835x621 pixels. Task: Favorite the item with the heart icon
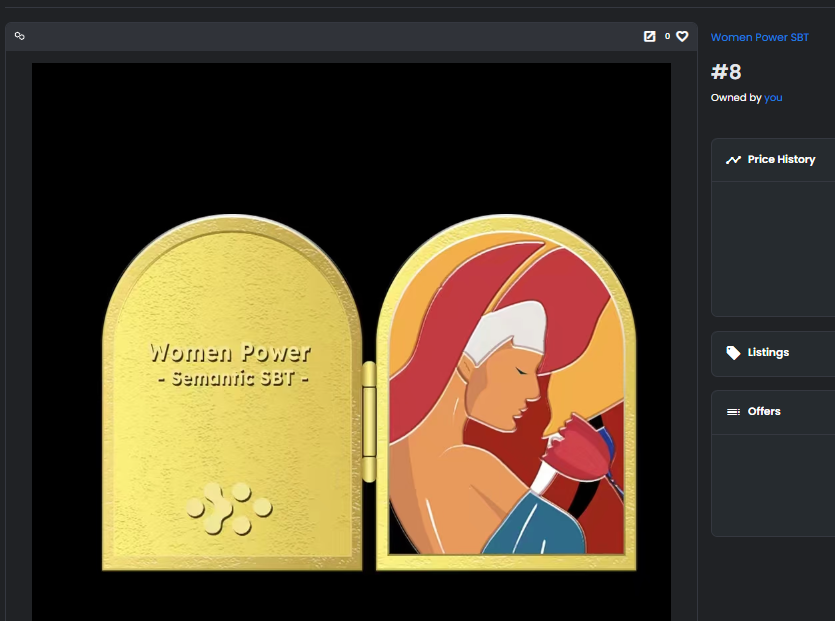point(682,36)
